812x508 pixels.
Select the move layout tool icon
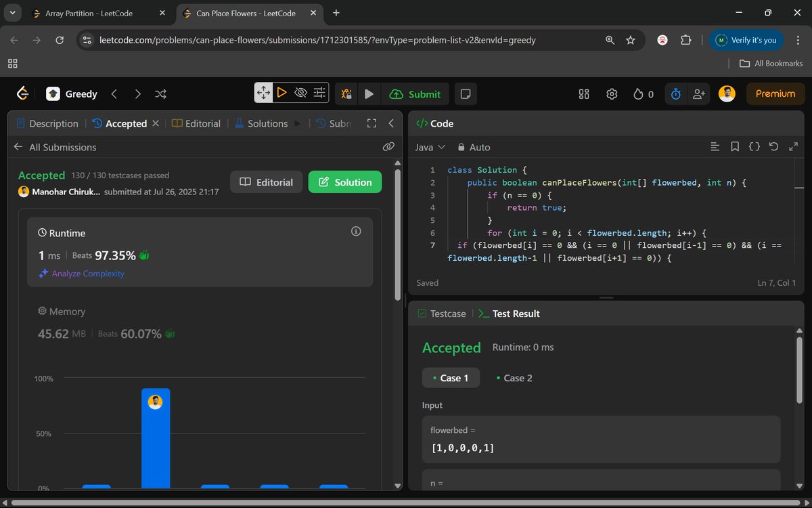pyautogui.click(x=263, y=93)
